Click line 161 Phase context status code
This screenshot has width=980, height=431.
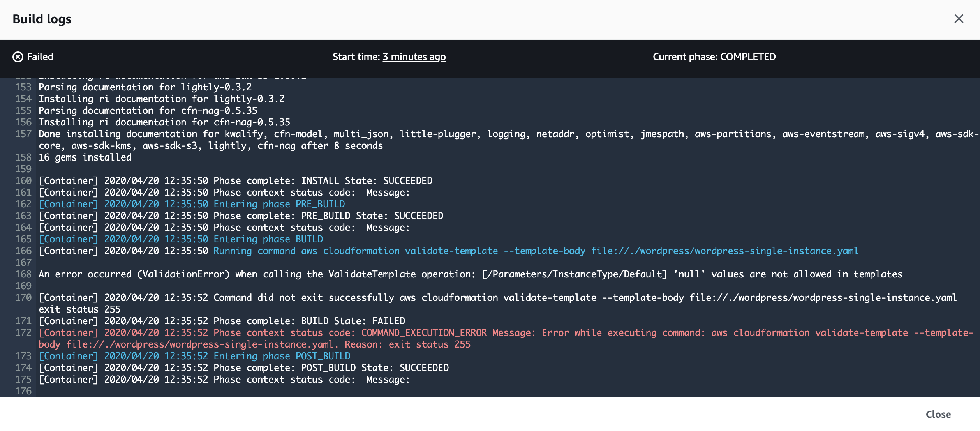point(224,193)
